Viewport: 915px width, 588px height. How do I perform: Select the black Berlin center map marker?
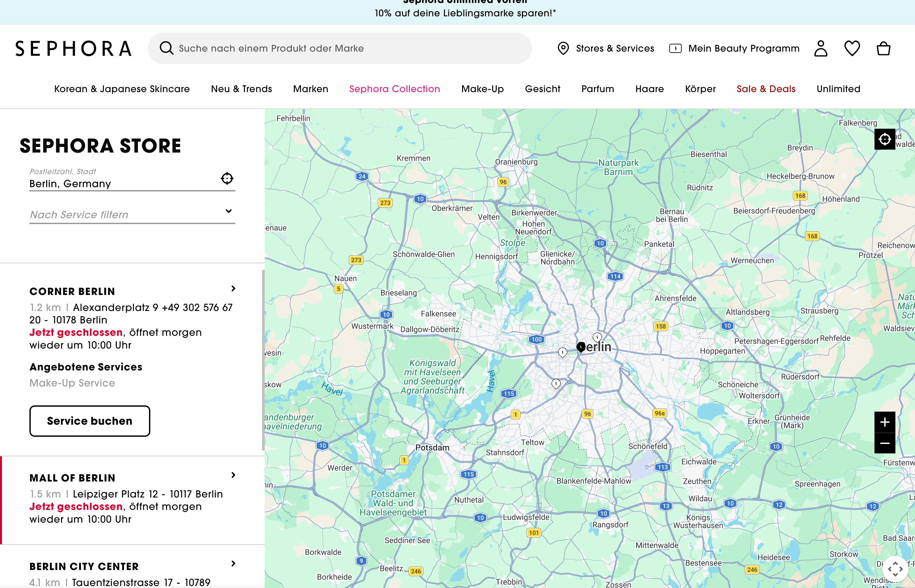pyautogui.click(x=581, y=347)
